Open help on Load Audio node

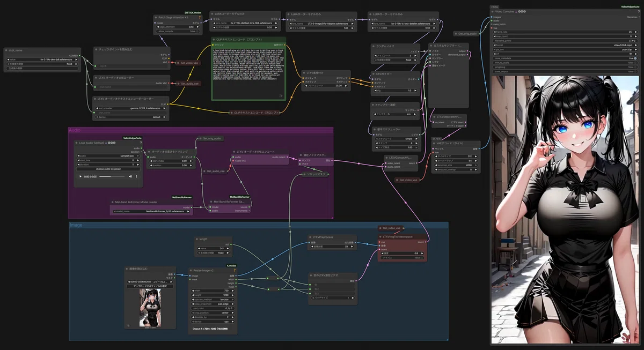tap(141, 143)
